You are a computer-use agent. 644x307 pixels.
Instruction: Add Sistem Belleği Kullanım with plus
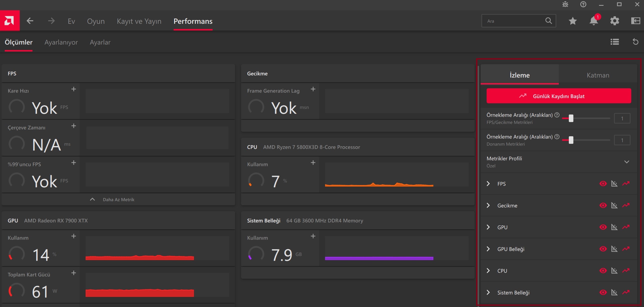point(313,236)
